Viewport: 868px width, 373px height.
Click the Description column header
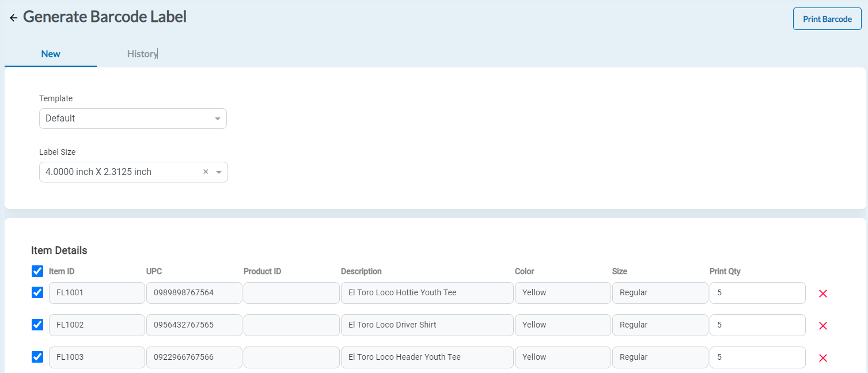[361, 271]
